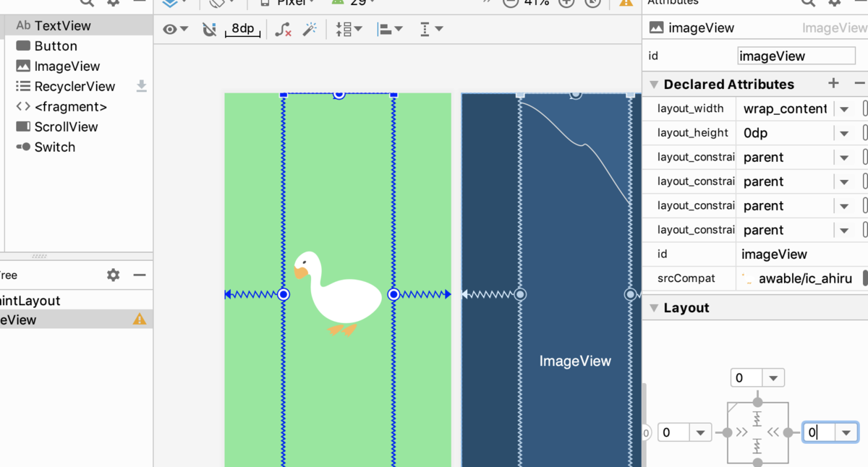
Task: Click the orange warning icon in the toolbar
Action: pyautogui.click(x=626, y=3)
